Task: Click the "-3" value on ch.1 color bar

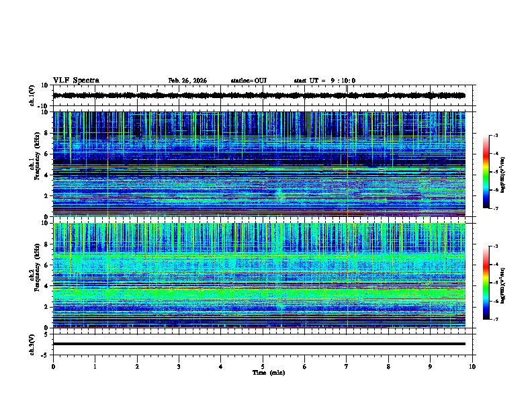Action: pos(495,136)
